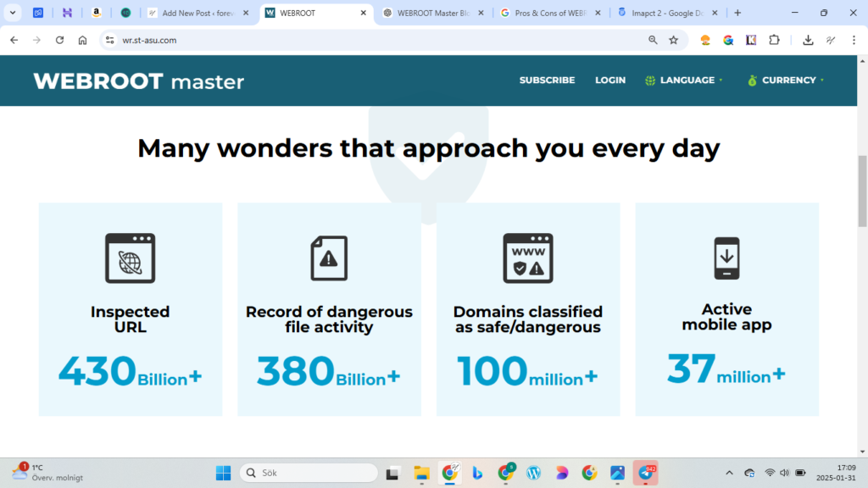The width and height of the screenshot is (868, 488).
Task: Open the tab search dropdown arrow
Action: click(x=12, y=13)
